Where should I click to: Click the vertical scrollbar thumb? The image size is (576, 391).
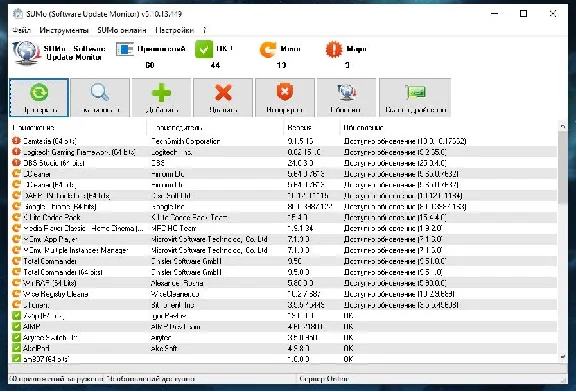pos(562,167)
